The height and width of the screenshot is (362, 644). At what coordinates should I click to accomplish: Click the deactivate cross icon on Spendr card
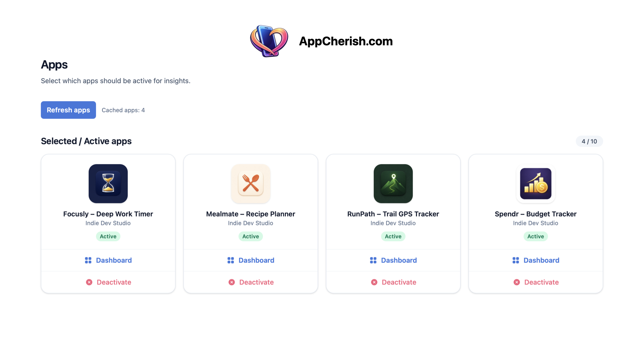(517, 282)
